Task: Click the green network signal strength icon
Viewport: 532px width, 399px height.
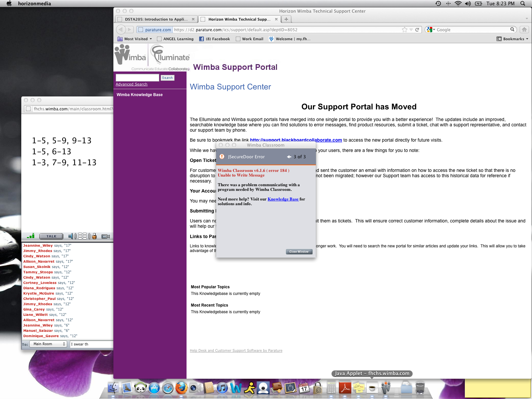Action: (31, 236)
